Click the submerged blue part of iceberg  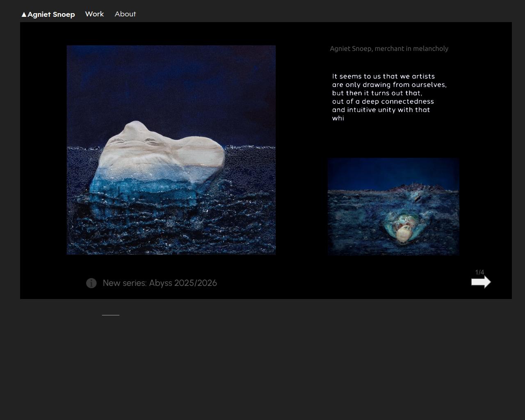pyautogui.click(x=144, y=189)
